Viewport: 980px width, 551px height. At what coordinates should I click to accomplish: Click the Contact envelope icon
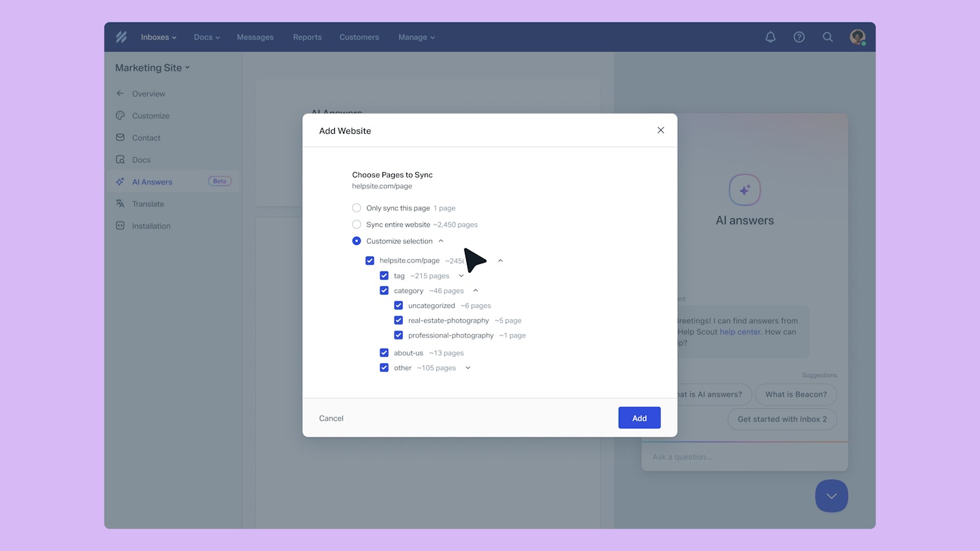coord(120,137)
